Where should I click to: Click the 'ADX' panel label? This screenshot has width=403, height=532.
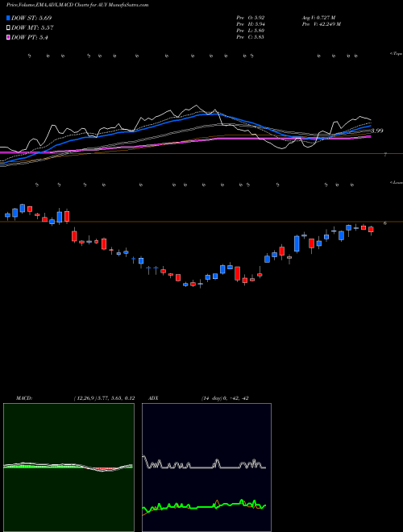[153, 398]
